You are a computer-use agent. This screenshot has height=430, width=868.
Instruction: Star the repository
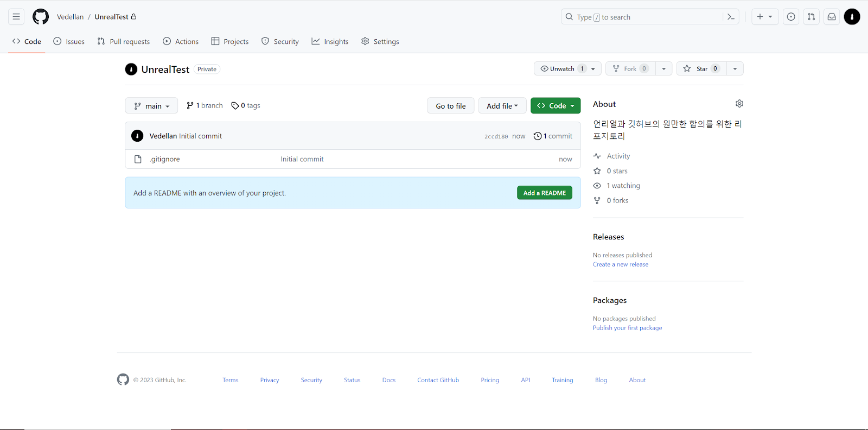[701, 68]
